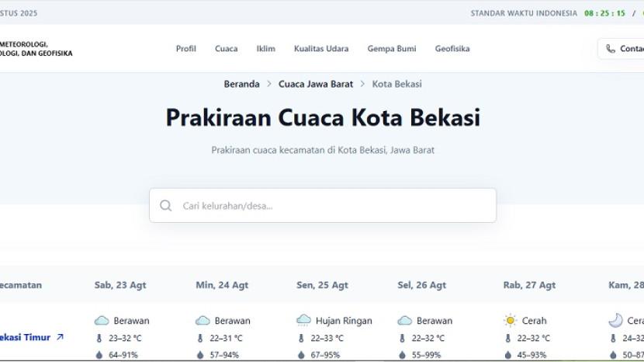644x362 pixels.
Task: Click the humidity droplet icon under Sel, 26 Agt
Action: click(x=402, y=355)
